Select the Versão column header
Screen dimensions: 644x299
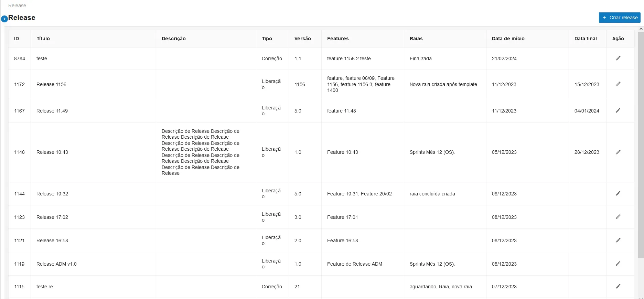302,39
